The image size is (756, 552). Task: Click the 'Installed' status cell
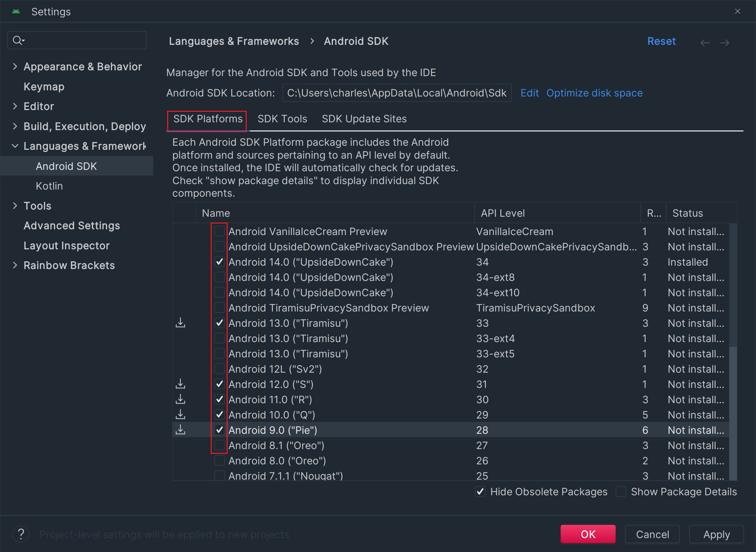pyautogui.click(x=687, y=262)
